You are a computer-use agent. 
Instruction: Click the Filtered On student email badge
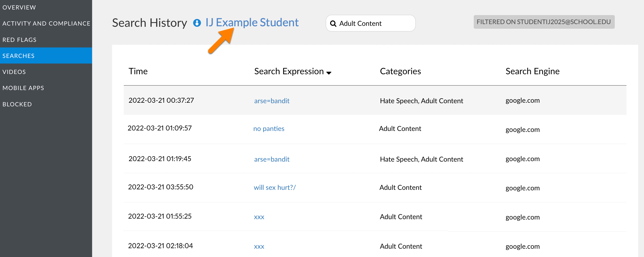pos(544,22)
